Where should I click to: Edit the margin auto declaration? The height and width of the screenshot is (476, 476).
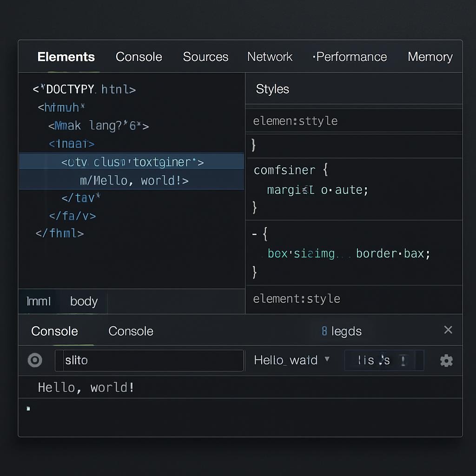317,190
